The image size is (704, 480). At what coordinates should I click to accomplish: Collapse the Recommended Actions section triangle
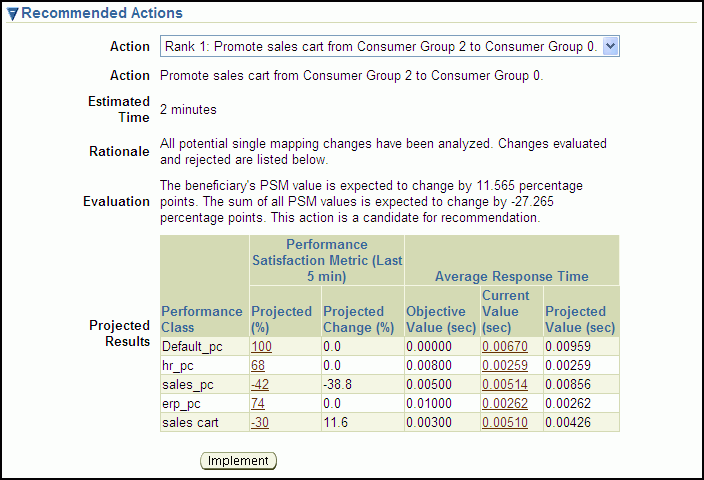click(13, 14)
